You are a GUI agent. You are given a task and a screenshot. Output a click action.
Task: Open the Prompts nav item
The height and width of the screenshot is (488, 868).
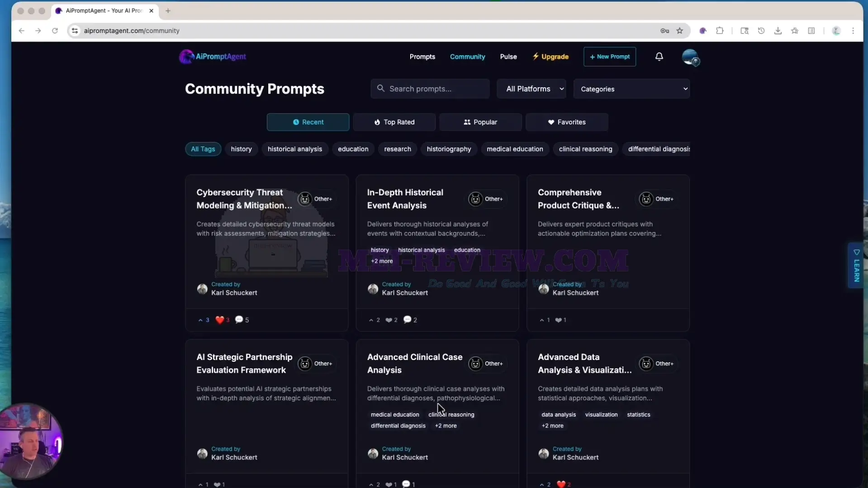pos(422,57)
